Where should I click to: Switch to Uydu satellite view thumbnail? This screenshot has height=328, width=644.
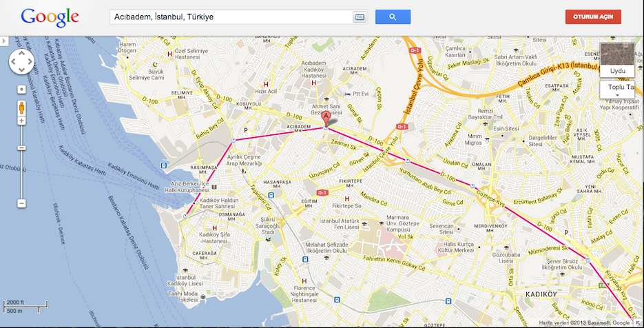click(617, 60)
